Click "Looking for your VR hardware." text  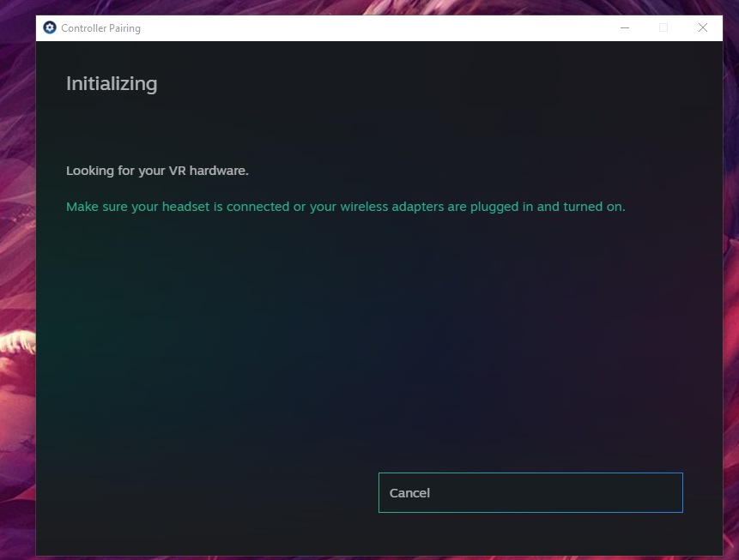pyautogui.click(x=157, y=171)
